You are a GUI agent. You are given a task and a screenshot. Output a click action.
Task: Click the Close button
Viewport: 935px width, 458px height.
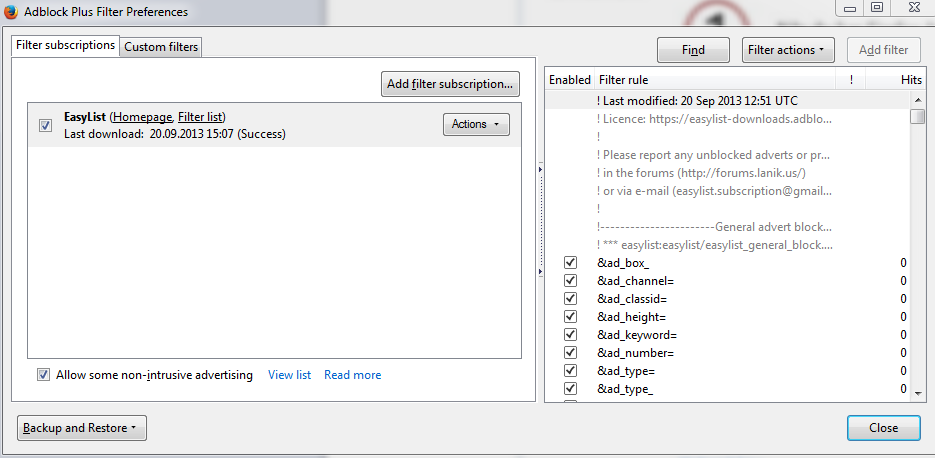click(884, 428)
